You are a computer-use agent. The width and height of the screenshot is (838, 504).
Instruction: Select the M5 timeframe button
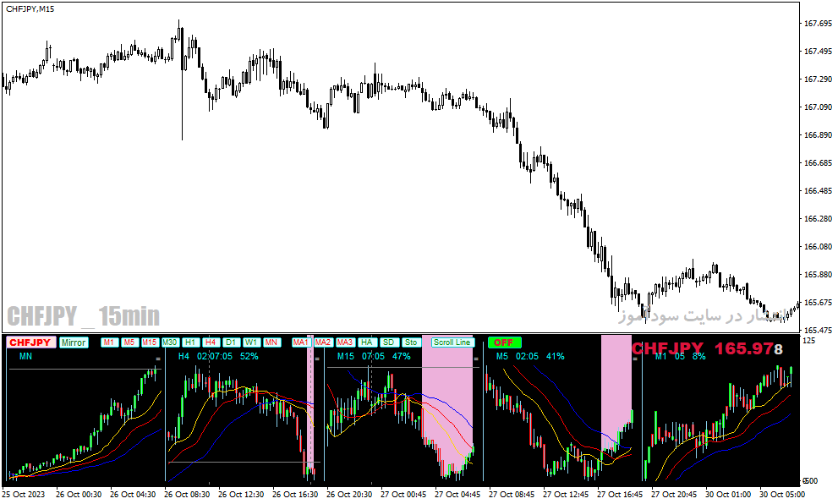129,342
